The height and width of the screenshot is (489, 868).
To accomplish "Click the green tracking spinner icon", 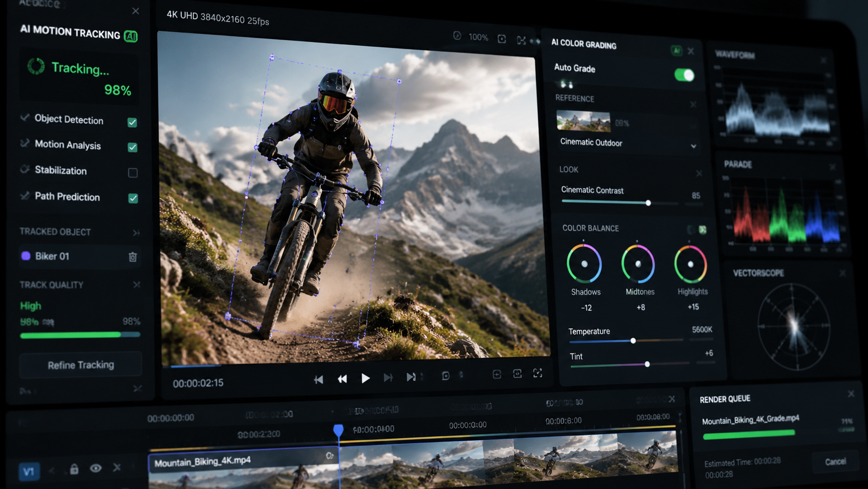I will (36, 66).
